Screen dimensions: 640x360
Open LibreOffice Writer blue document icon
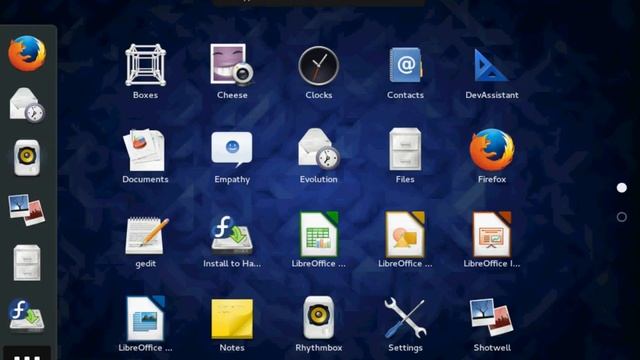click(145, 318)
